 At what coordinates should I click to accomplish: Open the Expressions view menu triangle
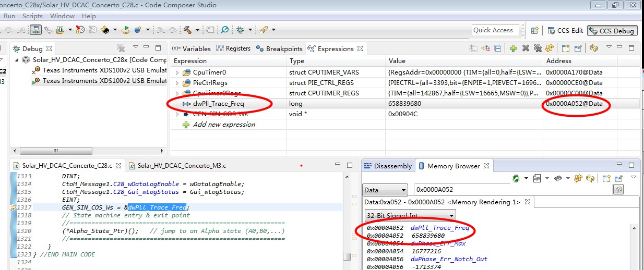(609, 47)
